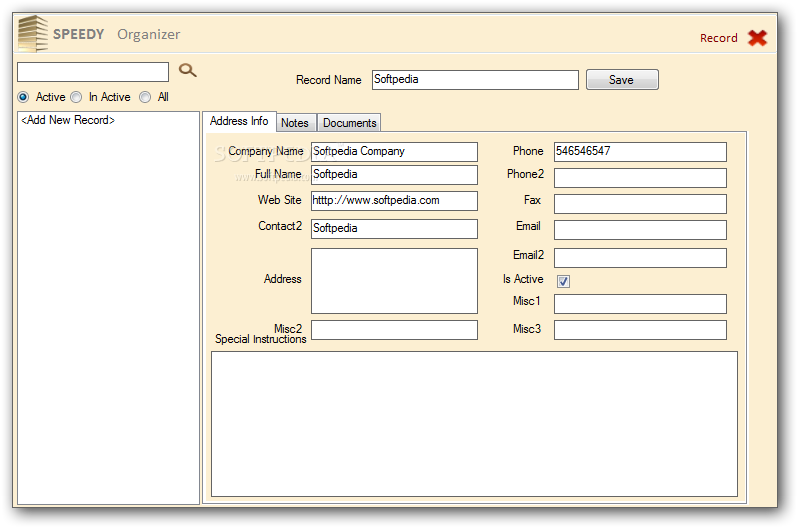Switch to the Address Info tab
798x528 pixels.
(239, 121)
